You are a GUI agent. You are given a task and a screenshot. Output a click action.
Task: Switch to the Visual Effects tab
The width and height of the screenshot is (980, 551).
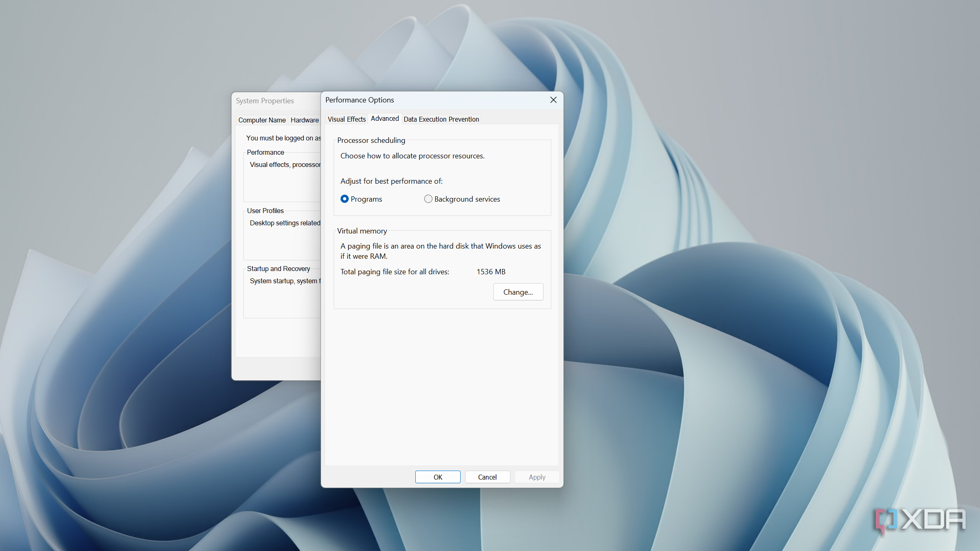pos(347,119)
